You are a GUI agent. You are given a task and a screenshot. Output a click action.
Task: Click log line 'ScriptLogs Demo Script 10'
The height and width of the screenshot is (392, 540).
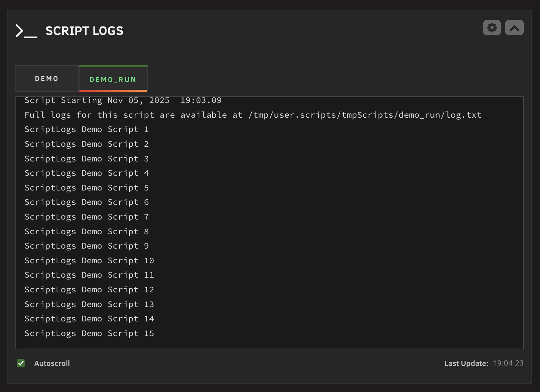[89, 261]
